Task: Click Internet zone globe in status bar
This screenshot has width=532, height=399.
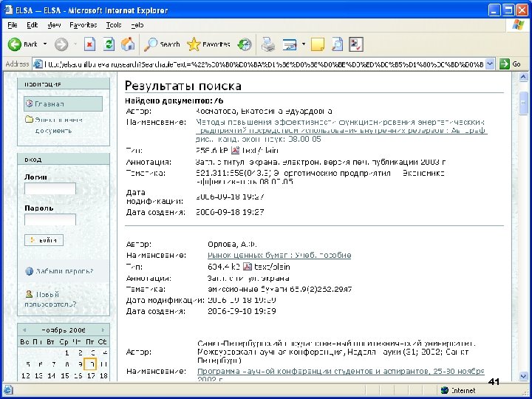Action: (x=445, y=390)
